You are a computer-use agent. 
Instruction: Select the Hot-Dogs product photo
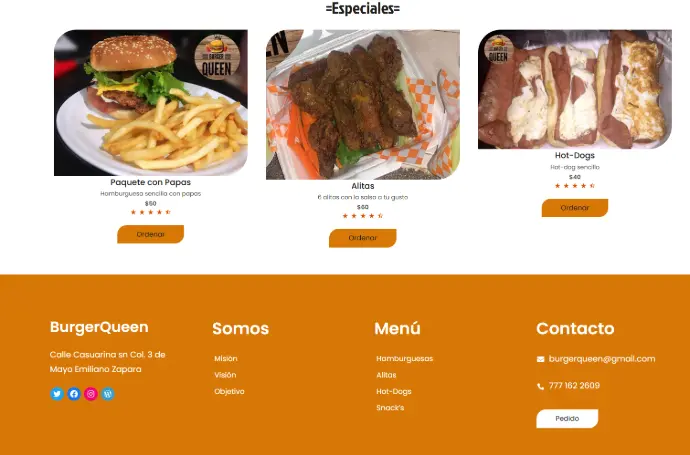click(x=575, y=89)
